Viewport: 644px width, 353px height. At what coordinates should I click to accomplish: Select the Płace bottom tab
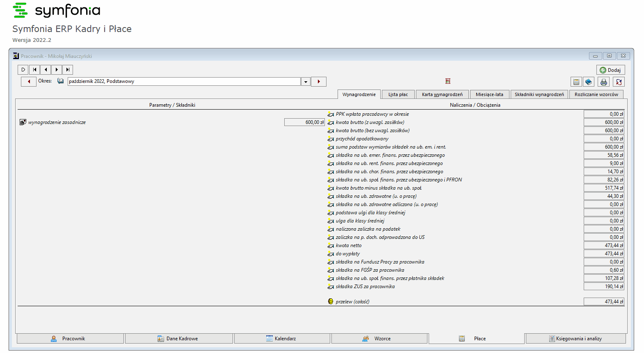click(x=477, y=339)
